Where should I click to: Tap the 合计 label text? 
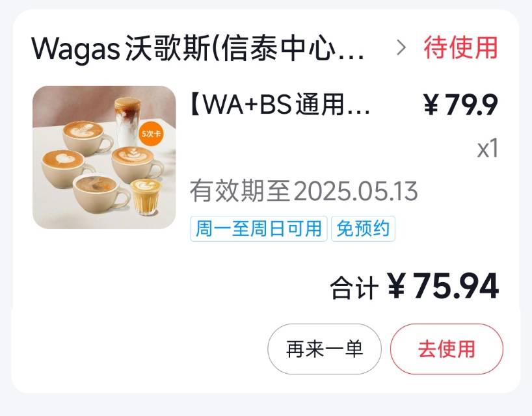pyautogui.click(x=354, y=288)
